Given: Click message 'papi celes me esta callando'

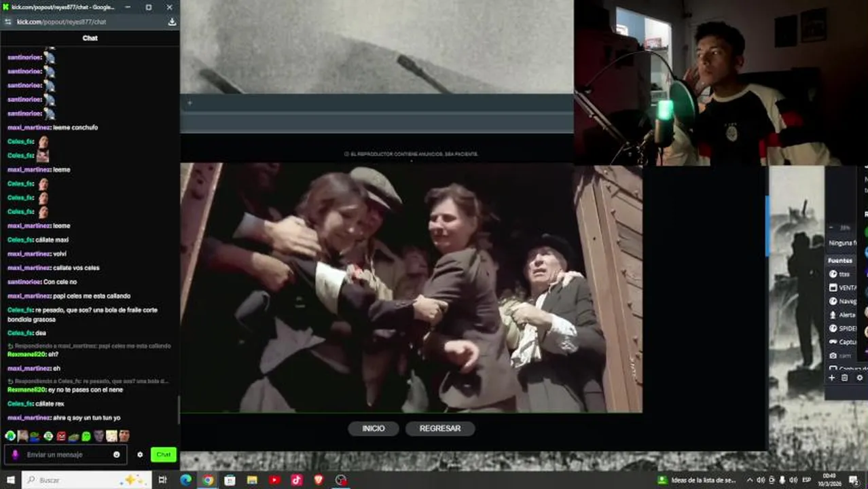Looking at the screenshot, I should click(92, 296).
